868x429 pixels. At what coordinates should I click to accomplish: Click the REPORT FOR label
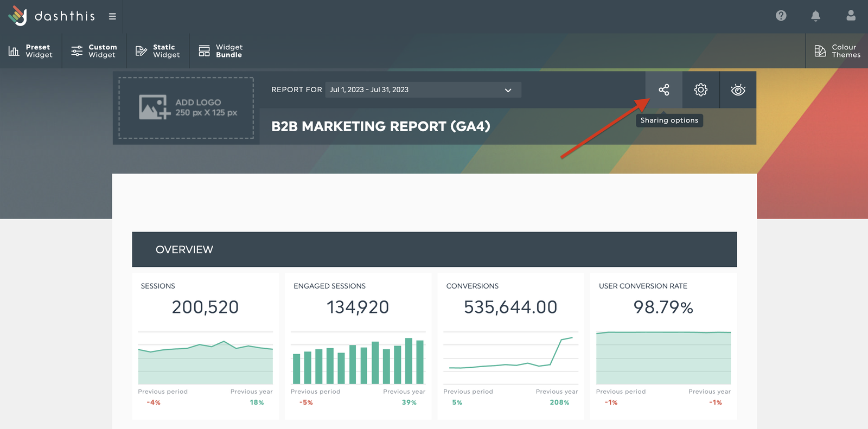point(297,89)
